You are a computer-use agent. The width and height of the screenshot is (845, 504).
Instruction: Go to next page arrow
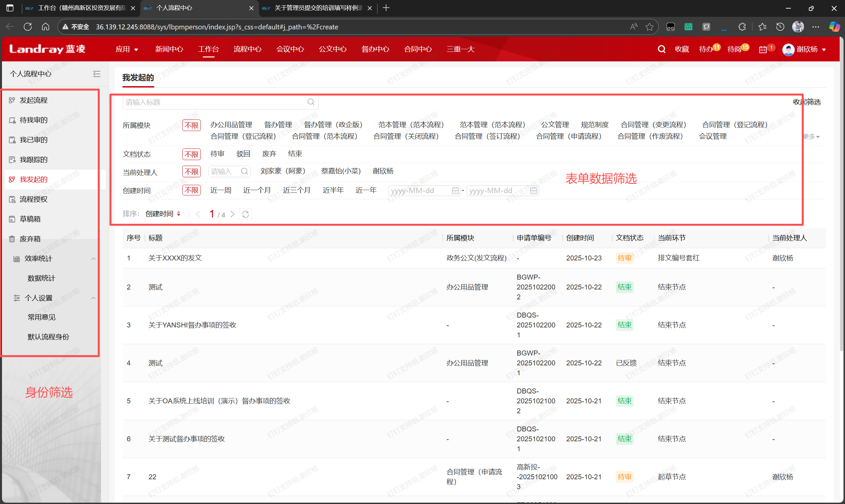point(232,214)
